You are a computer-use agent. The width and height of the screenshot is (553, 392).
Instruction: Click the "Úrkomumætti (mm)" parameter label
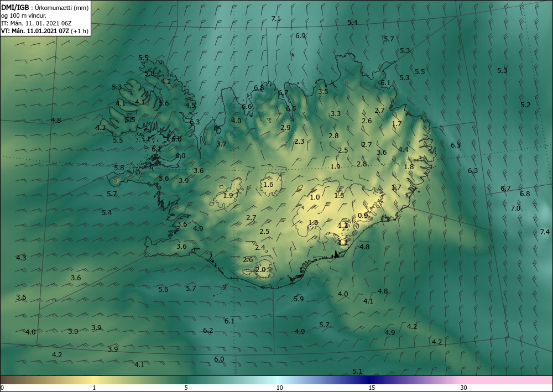(x=62, y=8)
